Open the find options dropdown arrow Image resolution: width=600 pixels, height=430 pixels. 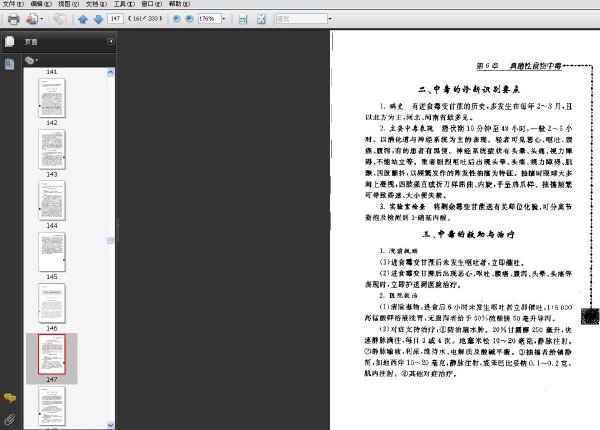[330, 18]
